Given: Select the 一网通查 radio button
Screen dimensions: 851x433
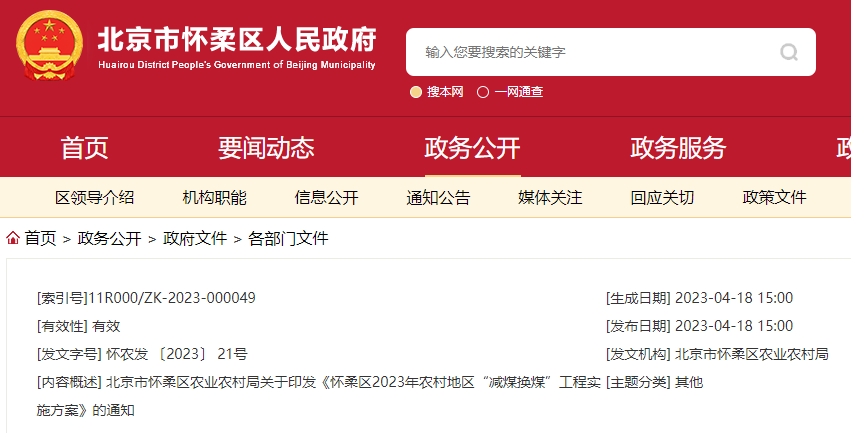Looking at the screenshot, I should pos(483,92).
